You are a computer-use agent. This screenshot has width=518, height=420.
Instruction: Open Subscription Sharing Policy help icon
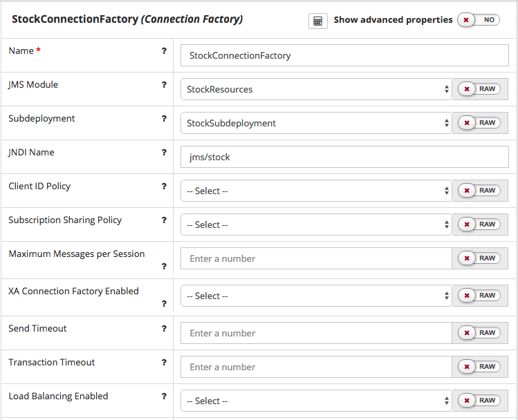click(x=164, y=220)
